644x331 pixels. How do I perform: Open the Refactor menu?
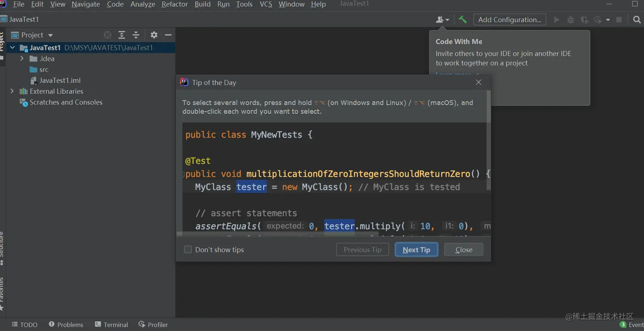click(x=175, y=4)
